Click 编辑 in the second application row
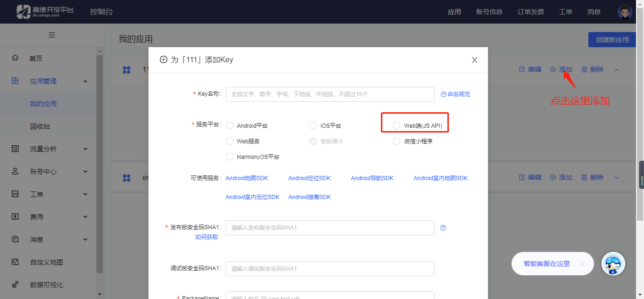 [x=530, y=177]
